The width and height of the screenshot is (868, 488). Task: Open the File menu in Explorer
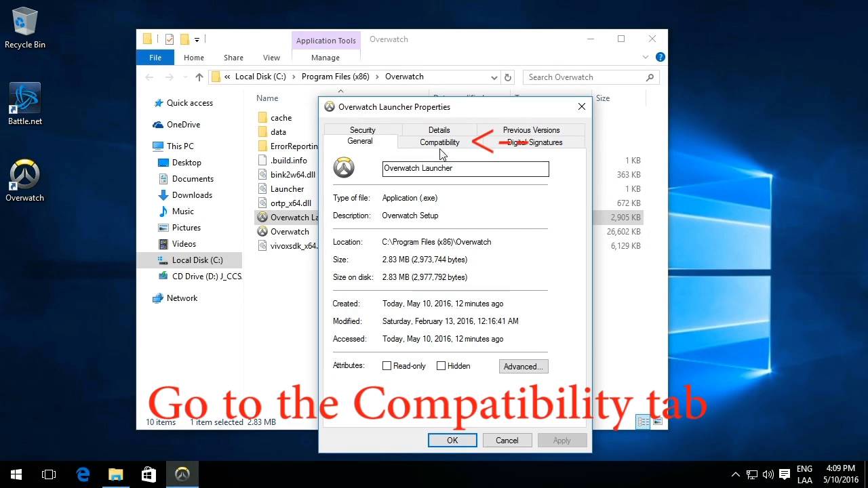pos(155,58)
